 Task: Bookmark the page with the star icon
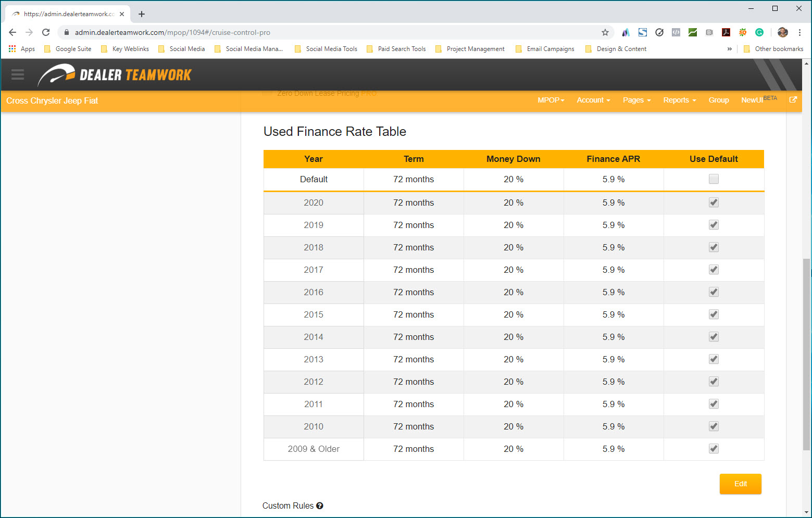point(605,32)
